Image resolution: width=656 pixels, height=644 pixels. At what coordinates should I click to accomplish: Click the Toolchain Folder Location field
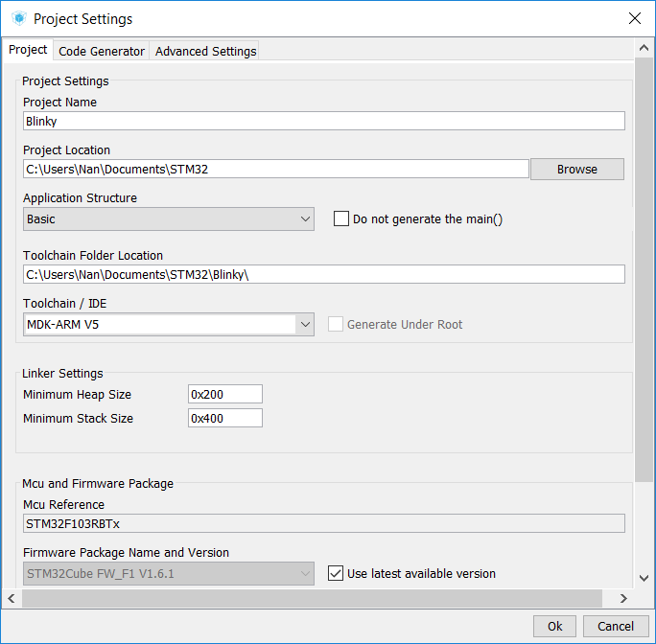click(x=324, y=274)
